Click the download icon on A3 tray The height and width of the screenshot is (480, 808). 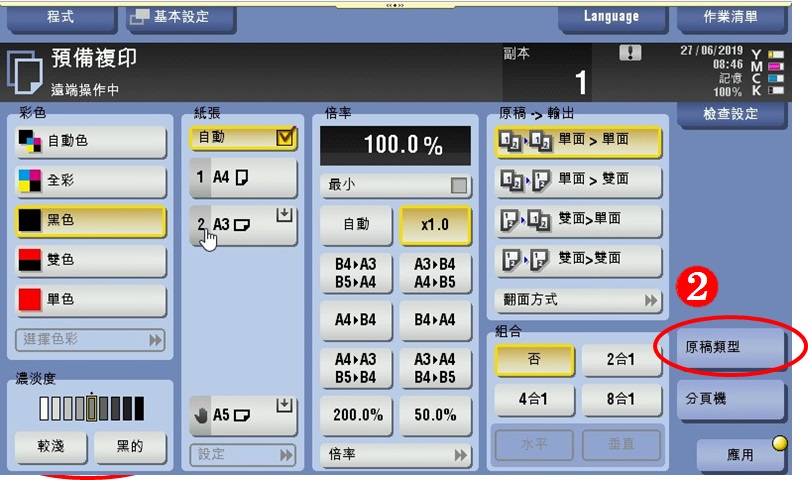[x=284, y=215]
